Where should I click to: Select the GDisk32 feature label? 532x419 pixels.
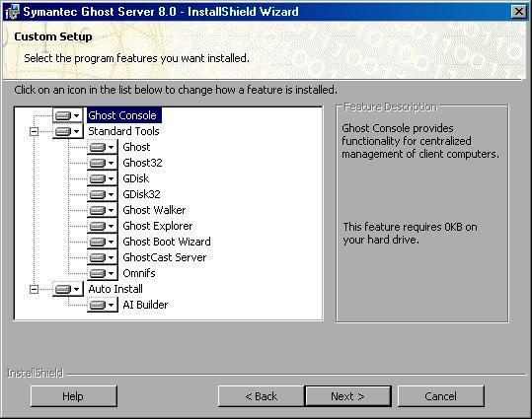141,194
